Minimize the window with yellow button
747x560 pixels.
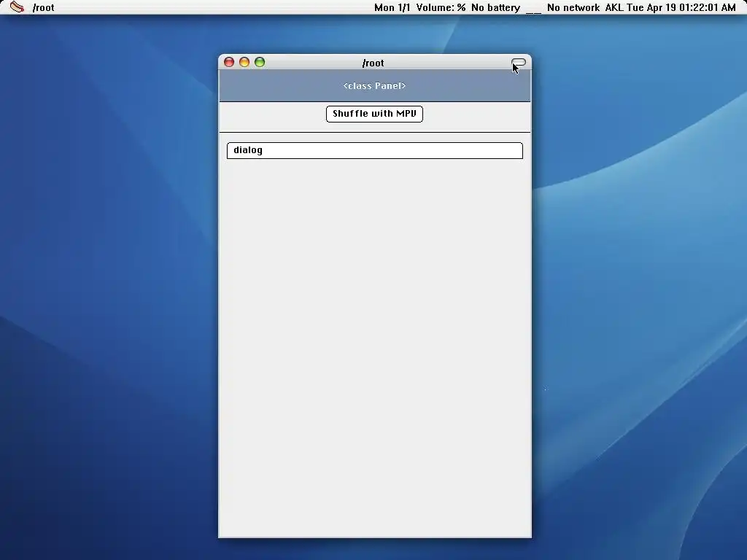pos(244,63)
